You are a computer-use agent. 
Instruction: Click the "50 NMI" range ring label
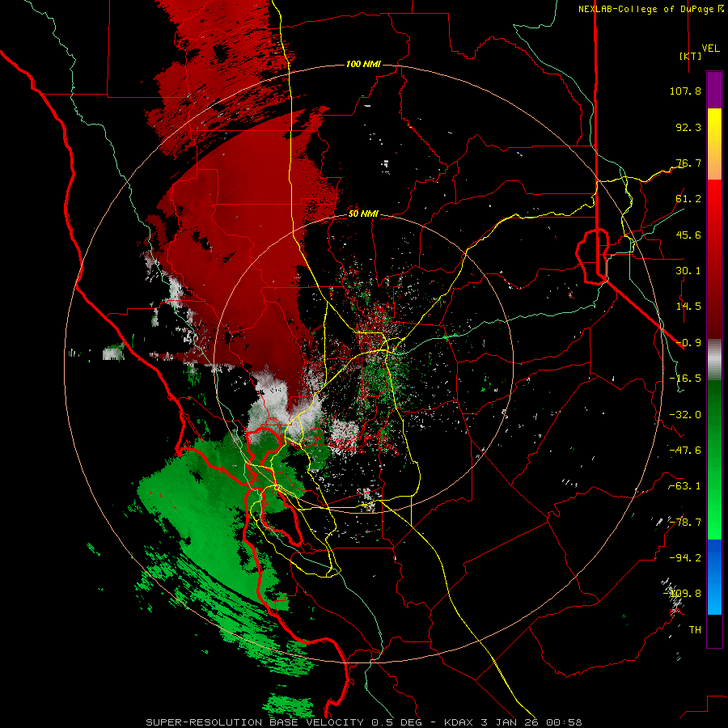click(x=363, y=214)
